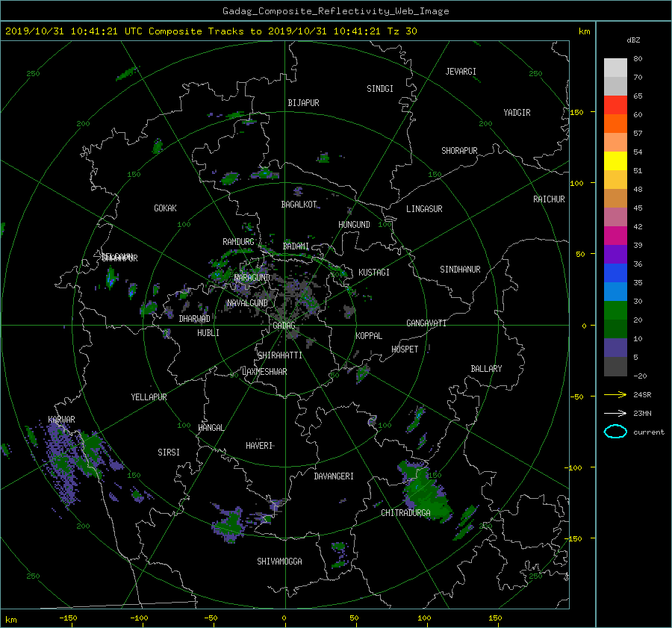Image resolution: width=672 pixels, height=628 pixels.
Task: Click the SINDGI city label
Action: tap(380, 89)
